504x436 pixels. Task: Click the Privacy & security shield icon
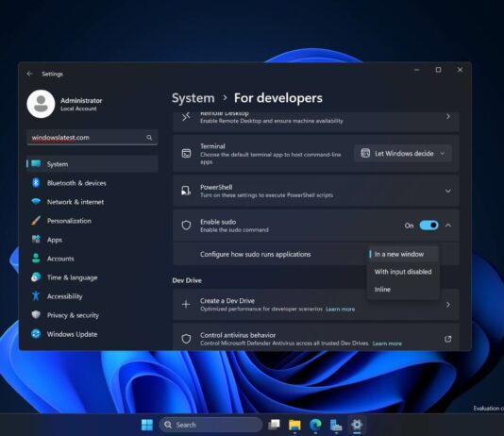click(36, 315)
